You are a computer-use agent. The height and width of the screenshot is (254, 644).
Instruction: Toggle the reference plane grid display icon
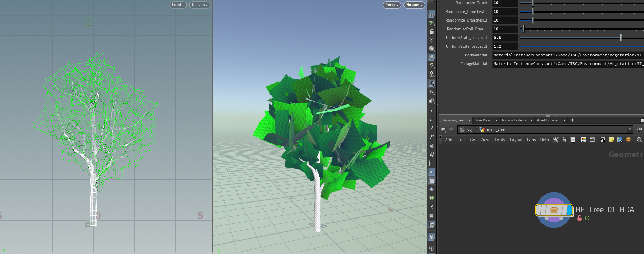pos(432,15)
